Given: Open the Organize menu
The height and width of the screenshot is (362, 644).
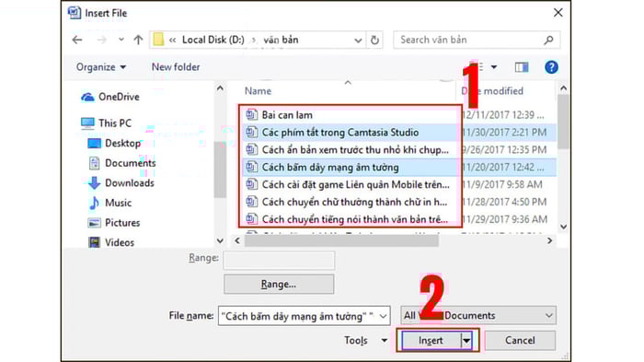Looking at the screenshot, I should tap(100, 67).
